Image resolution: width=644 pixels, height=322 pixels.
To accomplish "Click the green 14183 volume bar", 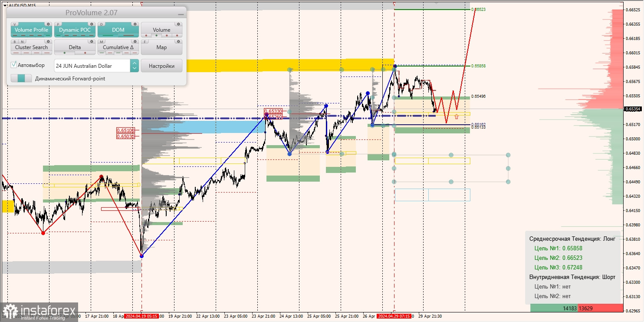I will tap(553, 308).
